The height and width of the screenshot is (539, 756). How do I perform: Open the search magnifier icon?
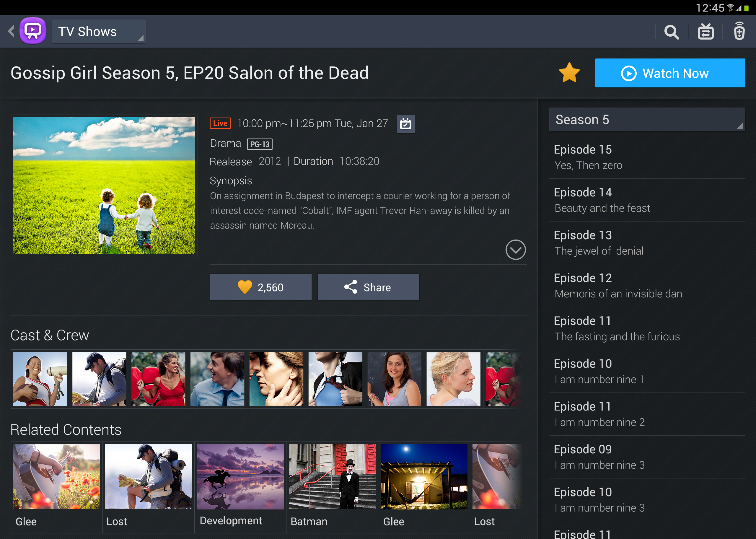click(x=671, y=32)
